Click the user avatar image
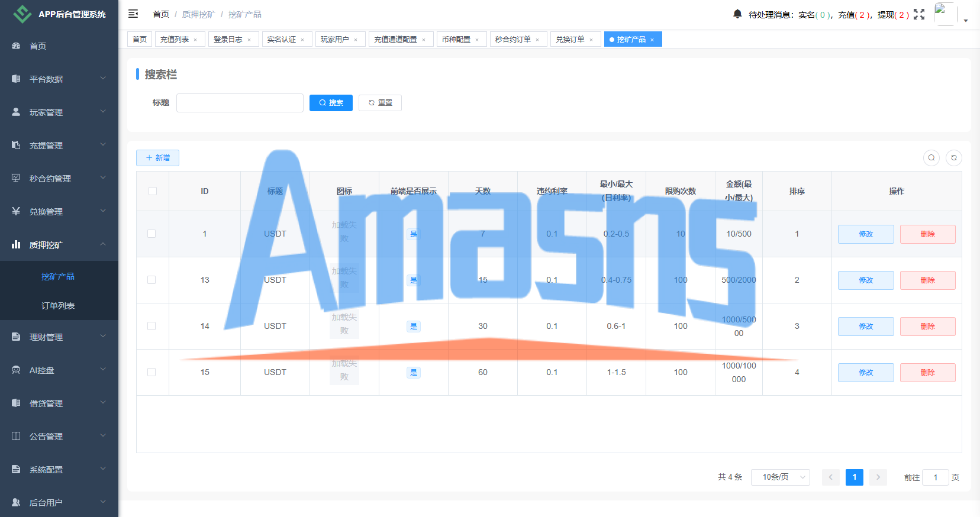This screenshot has height=517, width=980. [945, 14]
